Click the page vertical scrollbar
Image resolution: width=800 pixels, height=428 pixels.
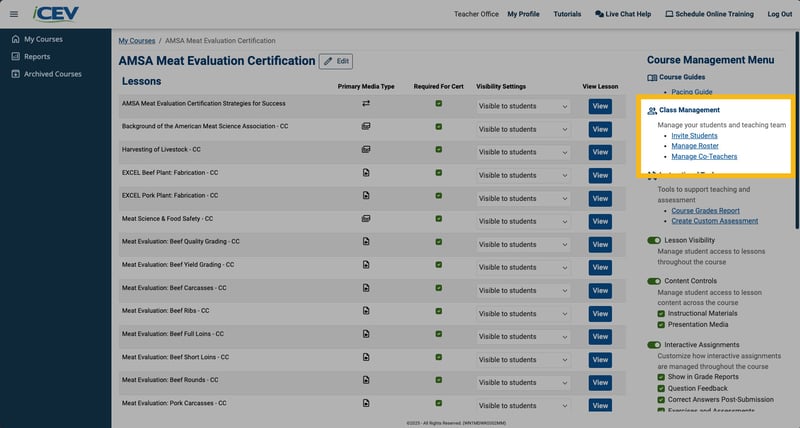[x=797, y=130]
